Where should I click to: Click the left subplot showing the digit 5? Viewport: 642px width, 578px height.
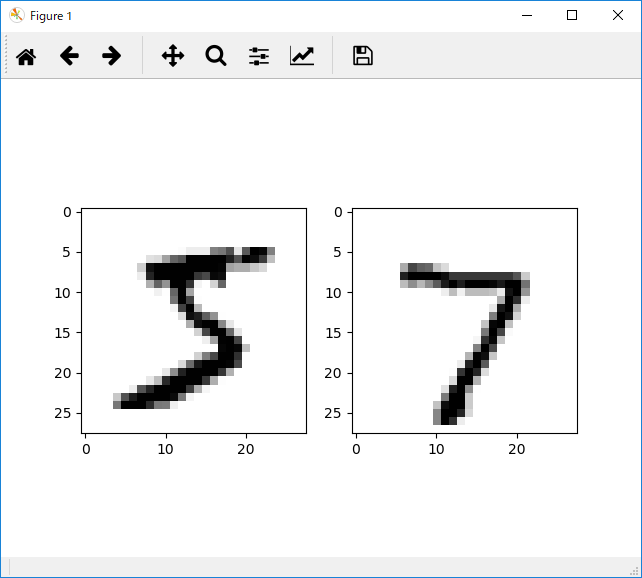[x=194, y=321]
